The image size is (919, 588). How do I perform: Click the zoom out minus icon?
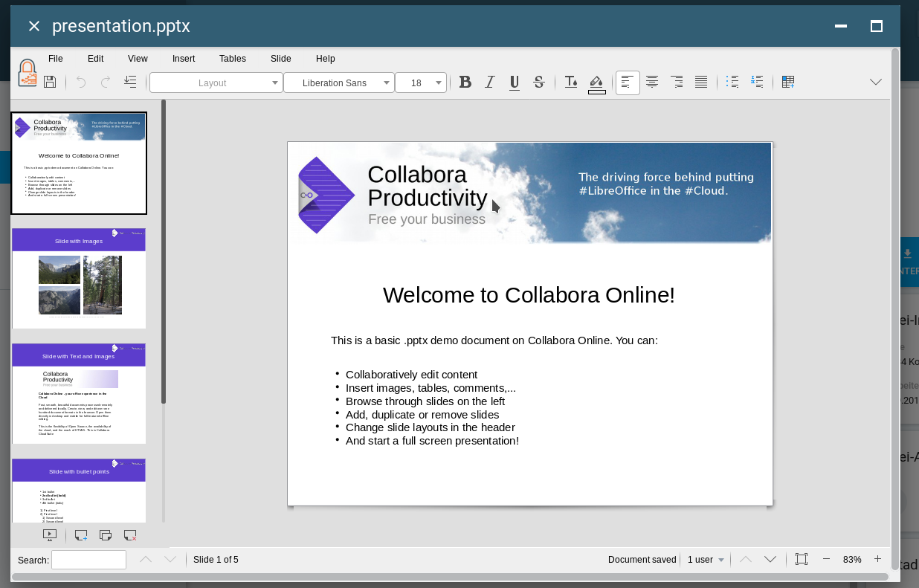point(826,559)
